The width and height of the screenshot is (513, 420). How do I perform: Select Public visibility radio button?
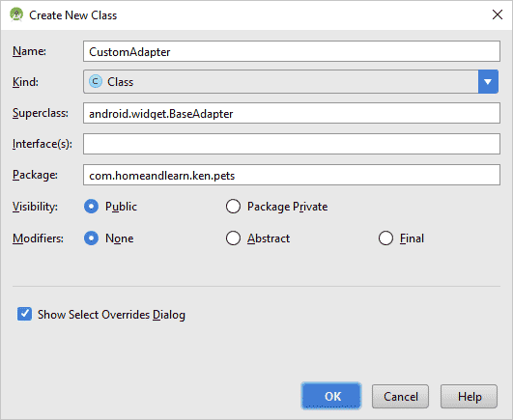tap(91, 207)
